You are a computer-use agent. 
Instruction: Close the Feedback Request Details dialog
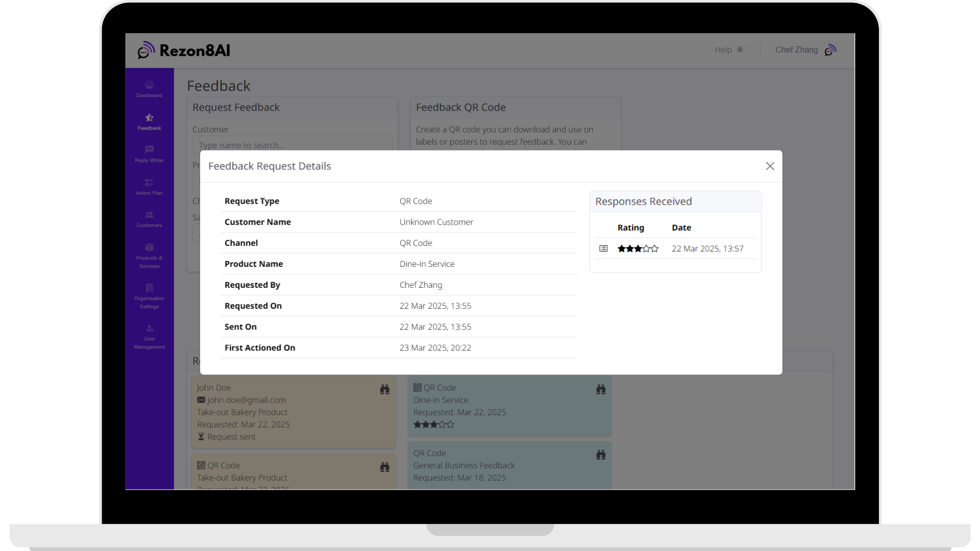coord(770,166)
